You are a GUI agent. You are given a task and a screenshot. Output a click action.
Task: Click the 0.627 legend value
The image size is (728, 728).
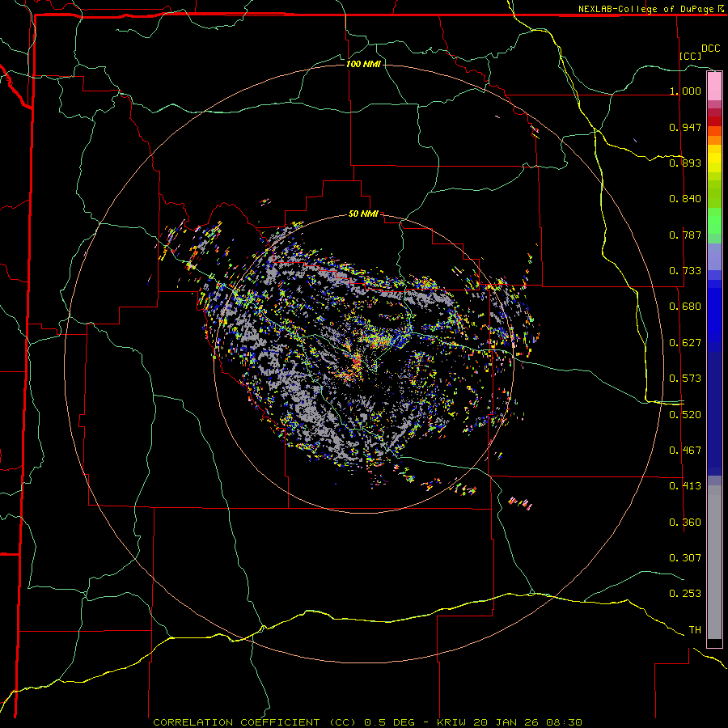tap(685, 343)
